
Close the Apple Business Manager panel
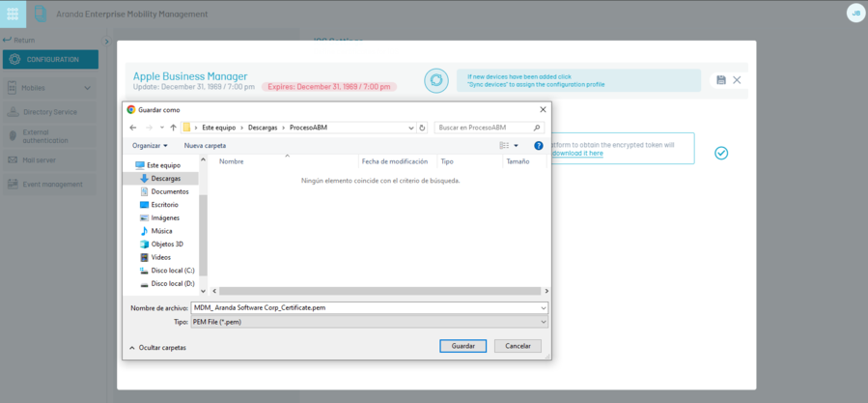coord(737,80)
